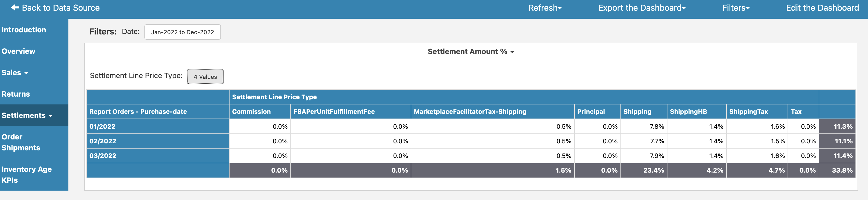Screen dimensions: 868x200
Task: Expand the Sales menu in the sidebar
Action: 15,72
